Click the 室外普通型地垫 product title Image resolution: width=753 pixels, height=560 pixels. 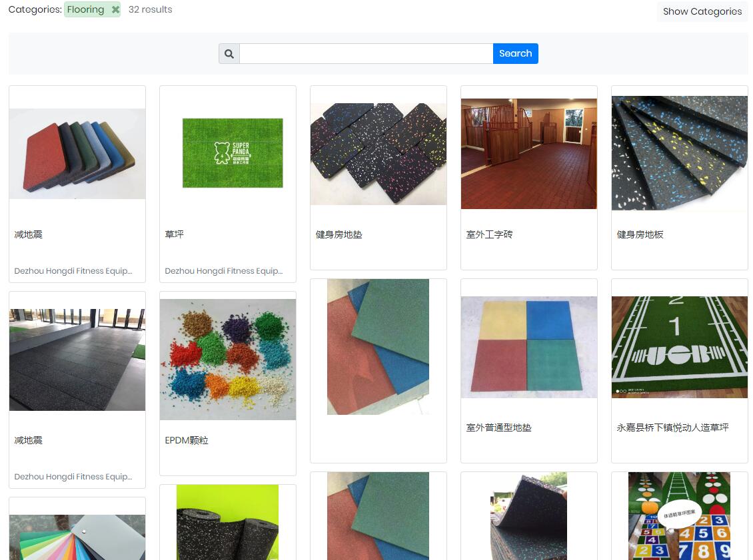(x=498, y=427)
